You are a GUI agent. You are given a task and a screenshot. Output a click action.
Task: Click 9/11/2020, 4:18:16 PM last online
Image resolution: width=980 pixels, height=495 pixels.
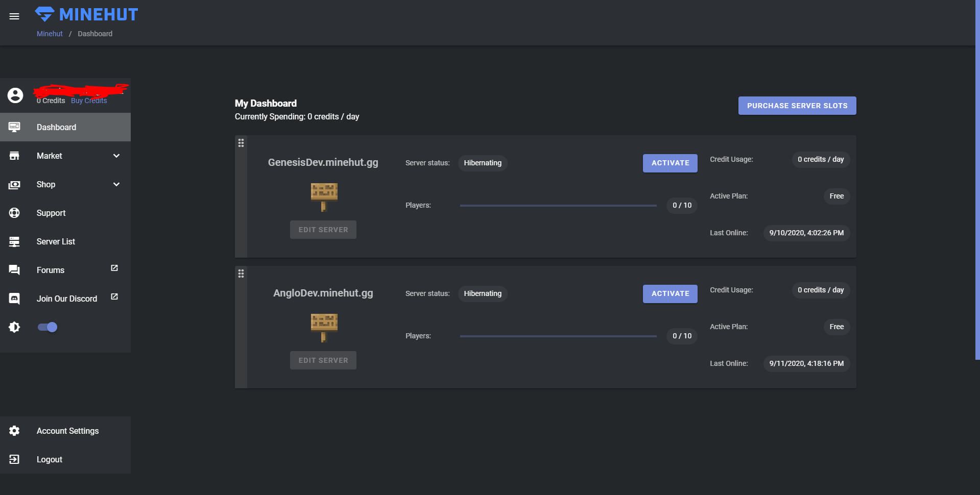pyautogui.click(x=806, y=363)
